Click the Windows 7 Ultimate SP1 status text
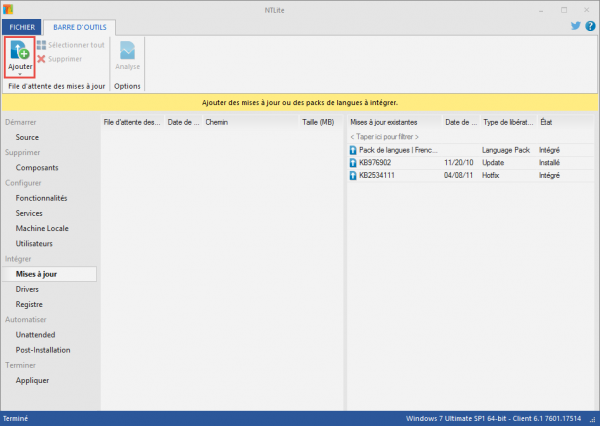600x426 pixels. 494,419
